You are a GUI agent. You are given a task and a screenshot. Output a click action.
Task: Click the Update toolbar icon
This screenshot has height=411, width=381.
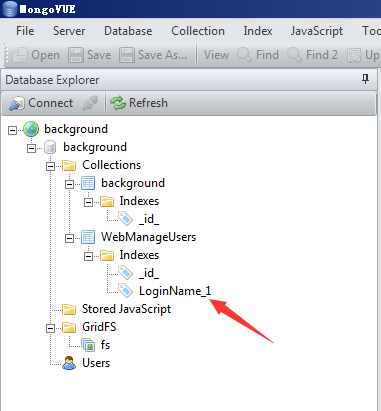pos(354,55)
